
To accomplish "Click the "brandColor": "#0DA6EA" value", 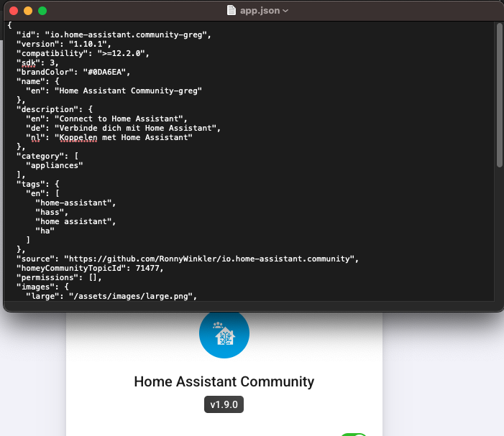I will [104, 72].
